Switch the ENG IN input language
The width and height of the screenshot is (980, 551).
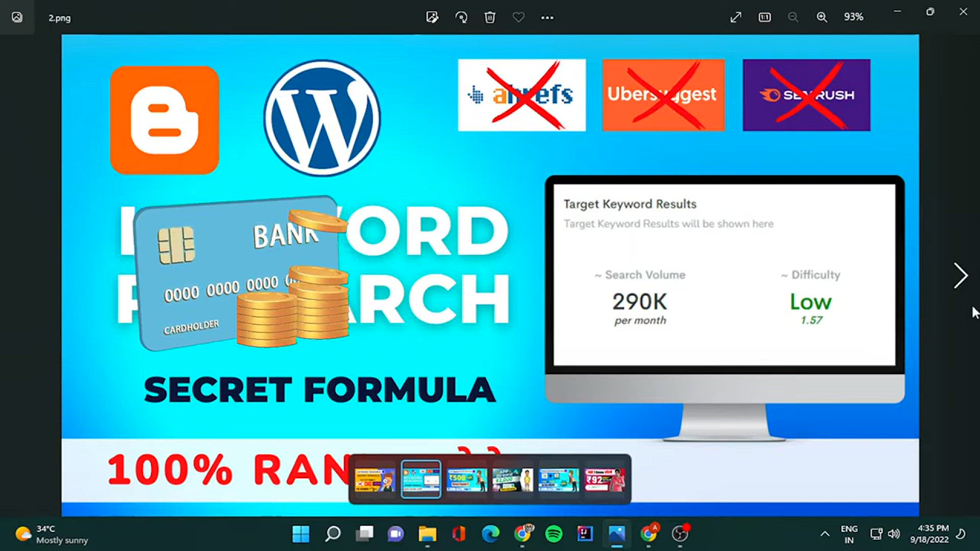coord(849,534)
